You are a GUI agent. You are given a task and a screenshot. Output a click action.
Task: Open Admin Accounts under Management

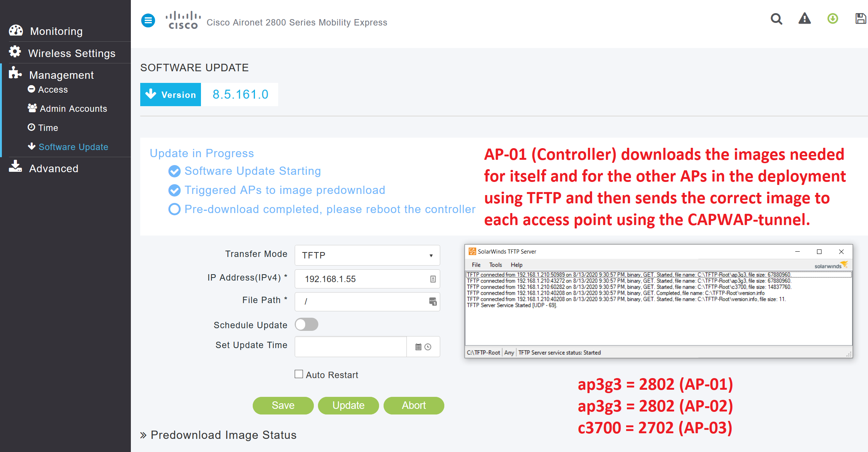point(73,109)
